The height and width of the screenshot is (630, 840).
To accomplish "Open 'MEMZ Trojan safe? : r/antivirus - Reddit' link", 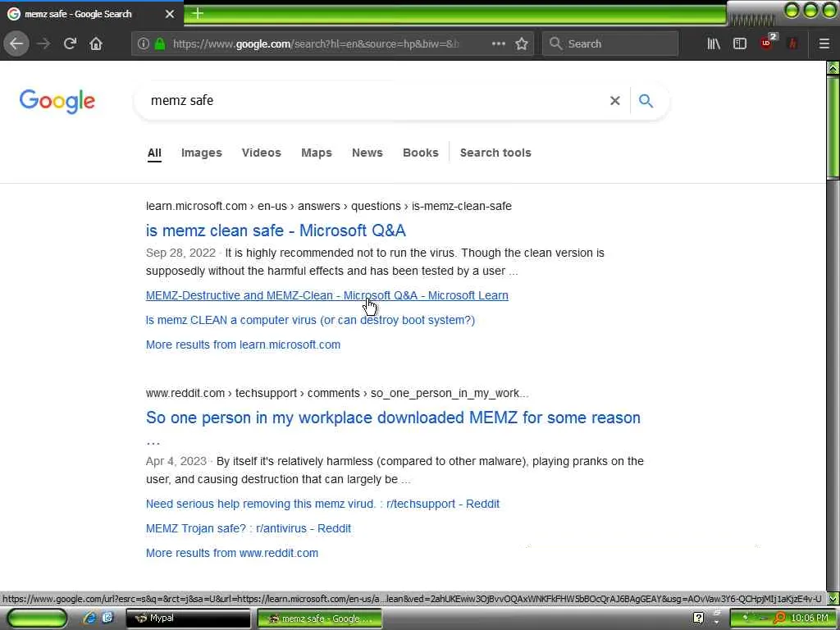I will tap(249, 529).
